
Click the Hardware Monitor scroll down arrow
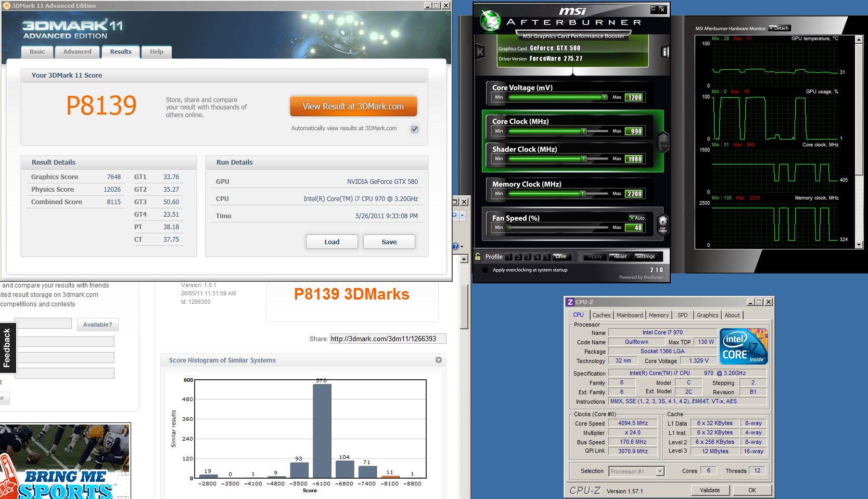coord(860,245)
